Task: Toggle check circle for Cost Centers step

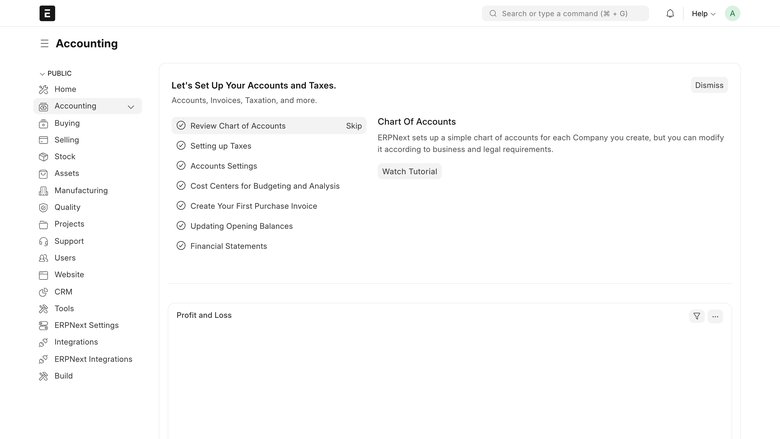Action: [x=181, y=185]
